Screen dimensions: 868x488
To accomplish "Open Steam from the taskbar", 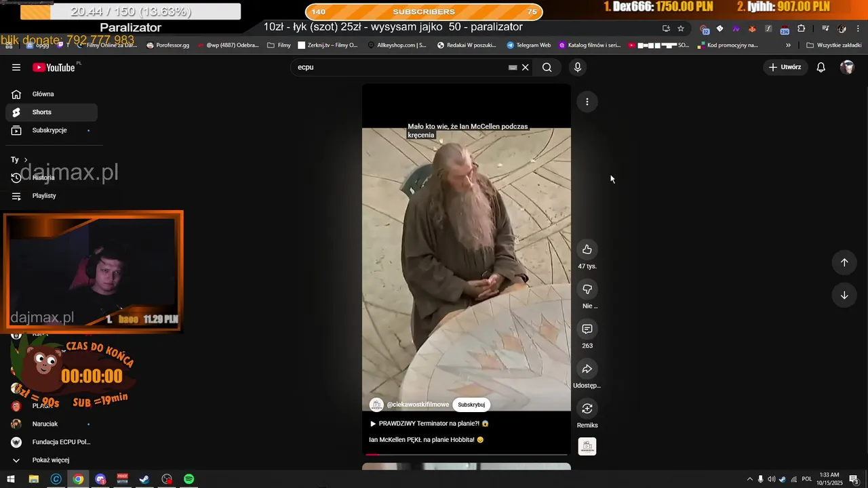I will [x=144, y=479].
